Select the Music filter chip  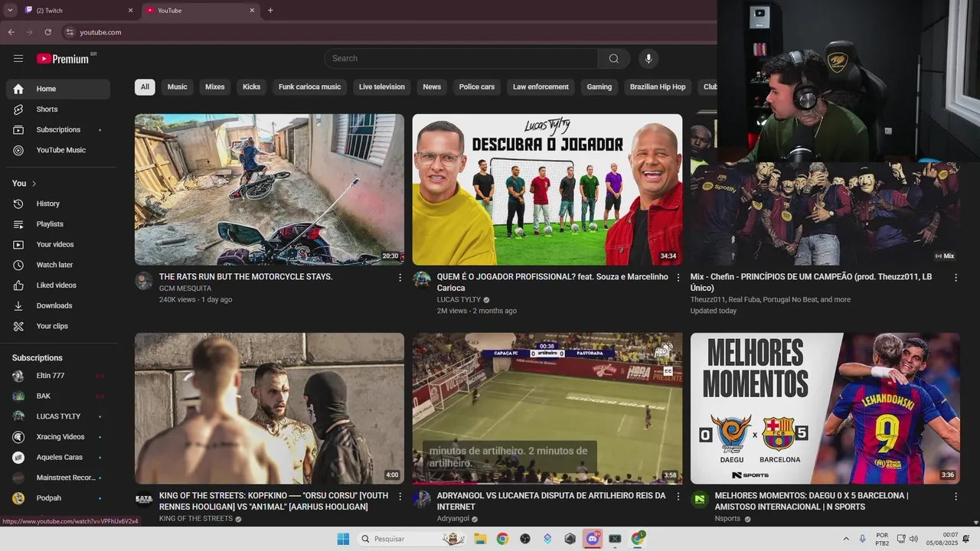tap(177, 87)
